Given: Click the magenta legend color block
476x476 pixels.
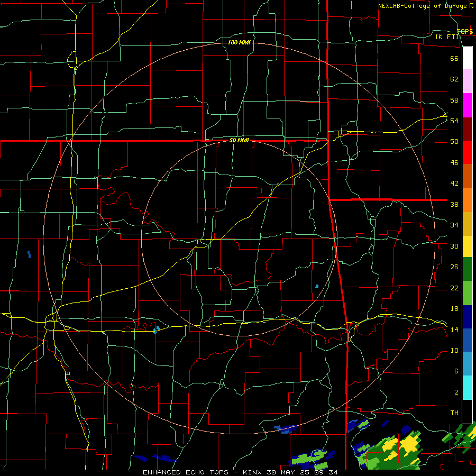Looking at the screenshot, I should [467, 105].
